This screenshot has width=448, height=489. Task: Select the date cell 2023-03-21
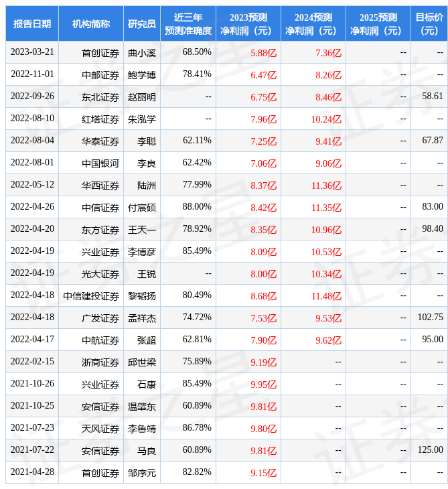tap(32, 52)
